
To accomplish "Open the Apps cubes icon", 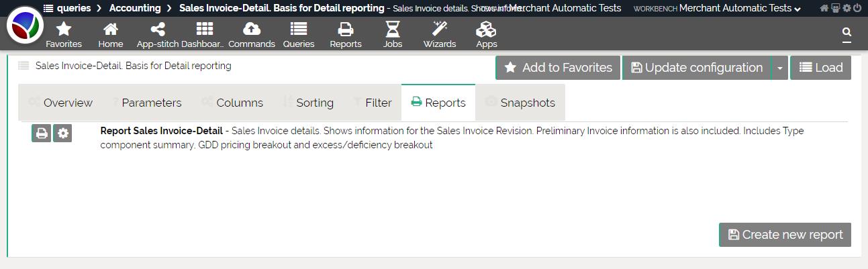I will 486,34.
